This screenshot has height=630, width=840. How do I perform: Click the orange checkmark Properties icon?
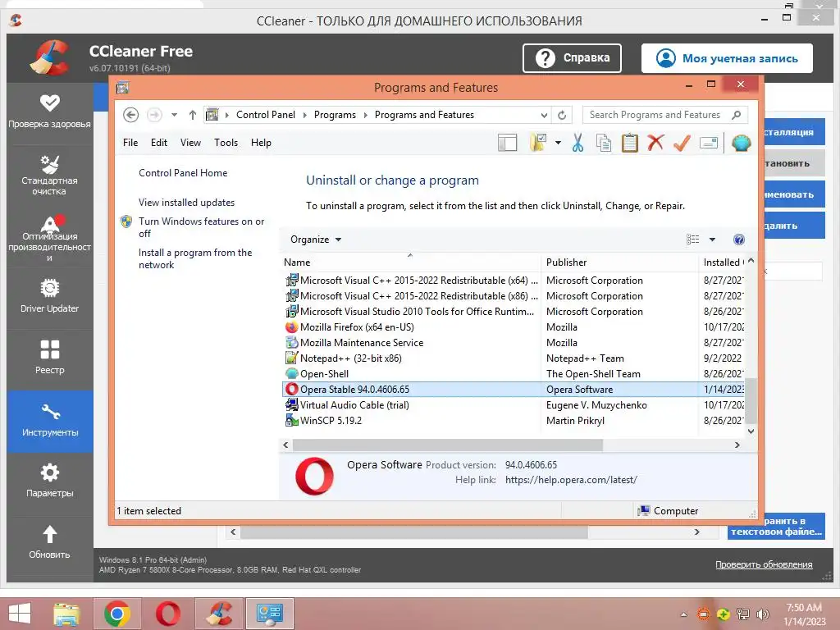pyautogui.click(x=682, y=143)
